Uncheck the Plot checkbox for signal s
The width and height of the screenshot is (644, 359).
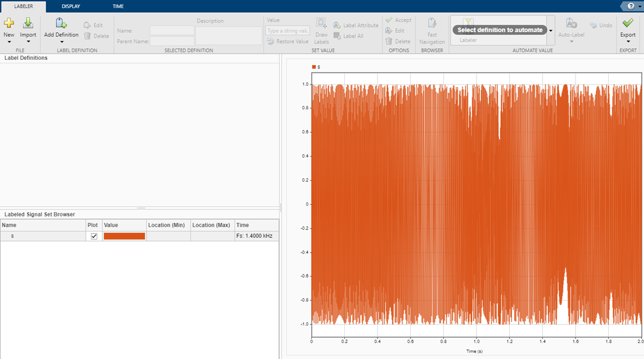[x=94, y=236]
